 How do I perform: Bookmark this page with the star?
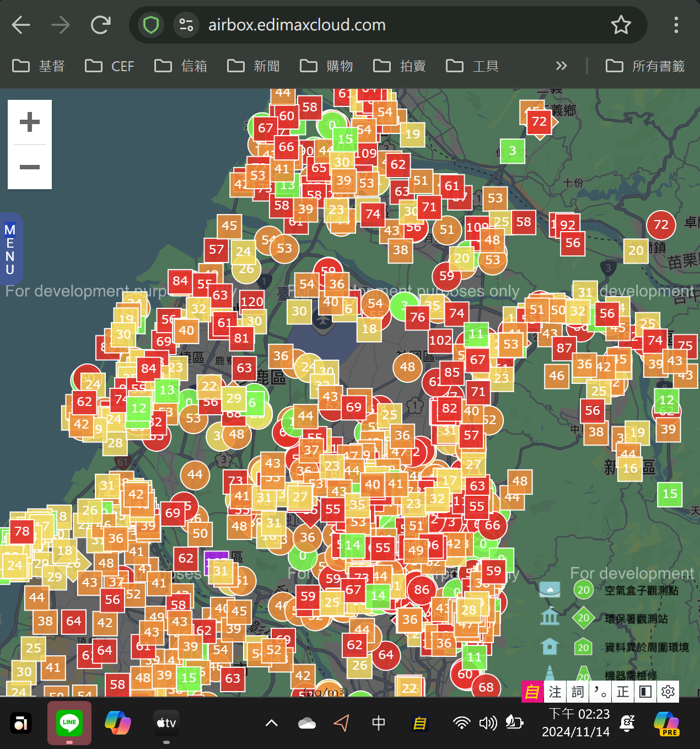621,25
